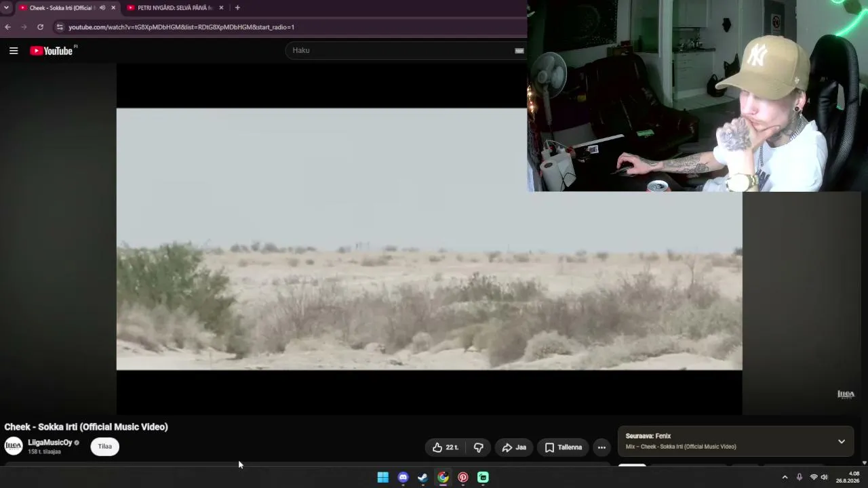This screenshot has height=488, width=868.
Task: Go forward in the browser
Action: click(24, 27)
